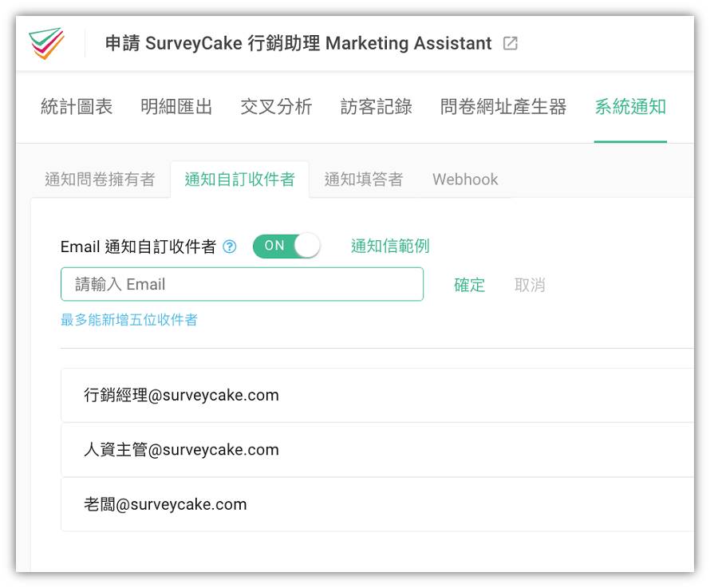
Task: Select 通知自訂收件者 sub-tab
Action: click(240, 180)
